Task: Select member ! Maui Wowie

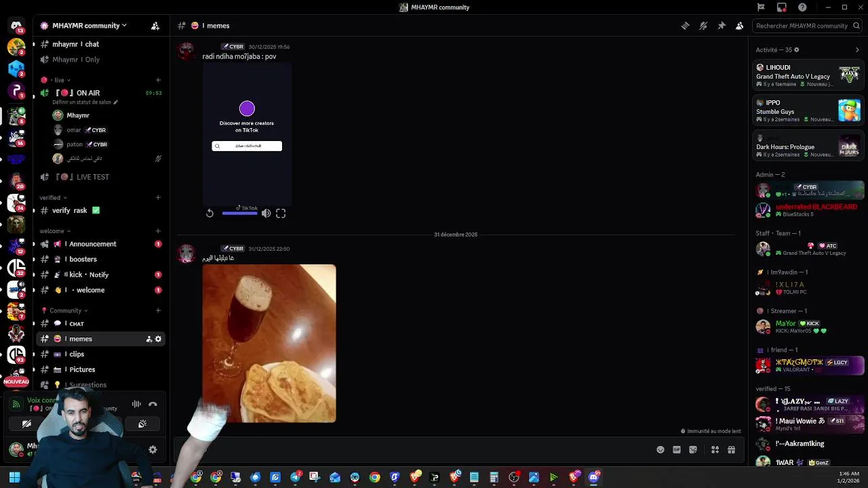Action: pos(808,424)
